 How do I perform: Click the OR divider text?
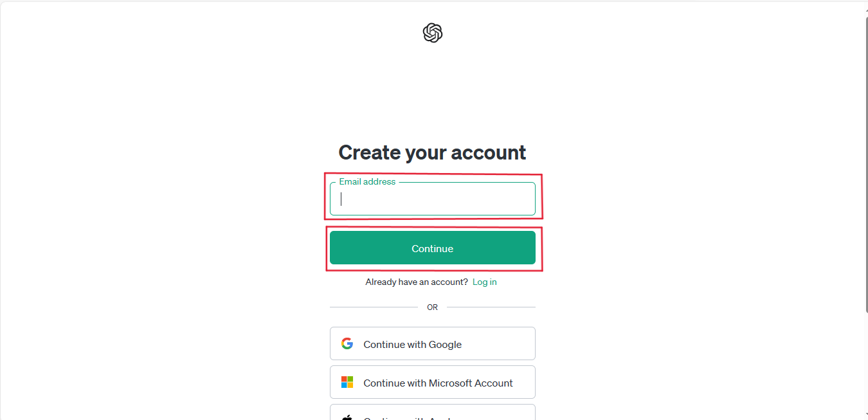tap(433, 307)
